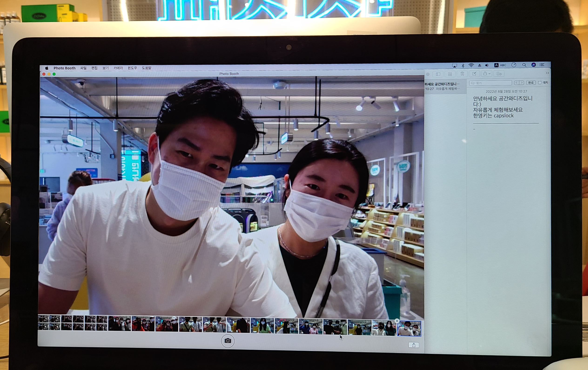Open the 보기 menu

click(x=105, y=68)
